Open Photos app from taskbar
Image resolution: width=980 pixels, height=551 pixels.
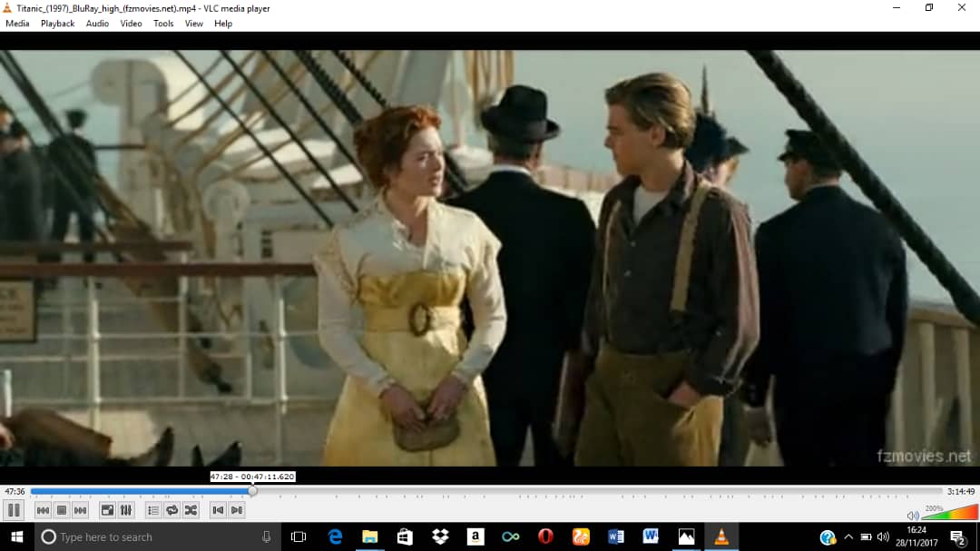point(686,536)
